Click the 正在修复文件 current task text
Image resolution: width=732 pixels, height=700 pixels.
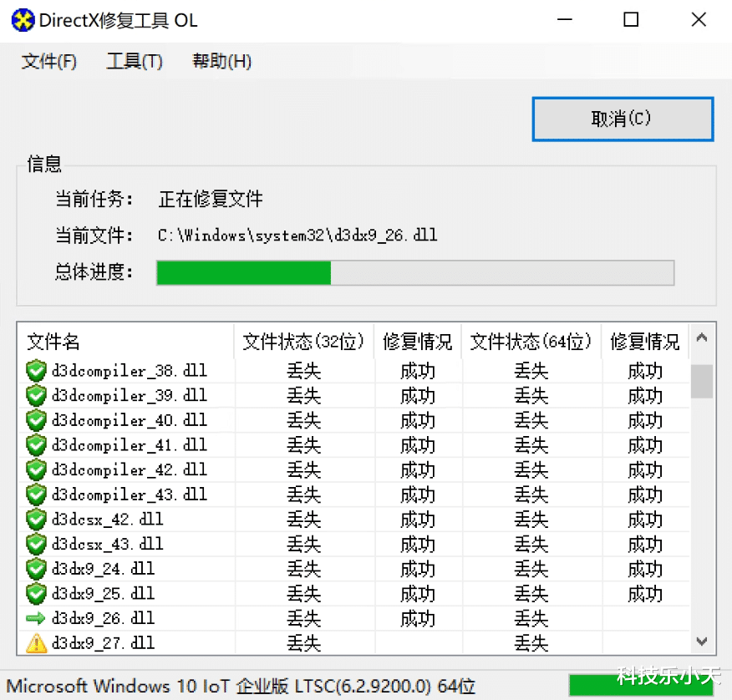[x=211, y=200]
